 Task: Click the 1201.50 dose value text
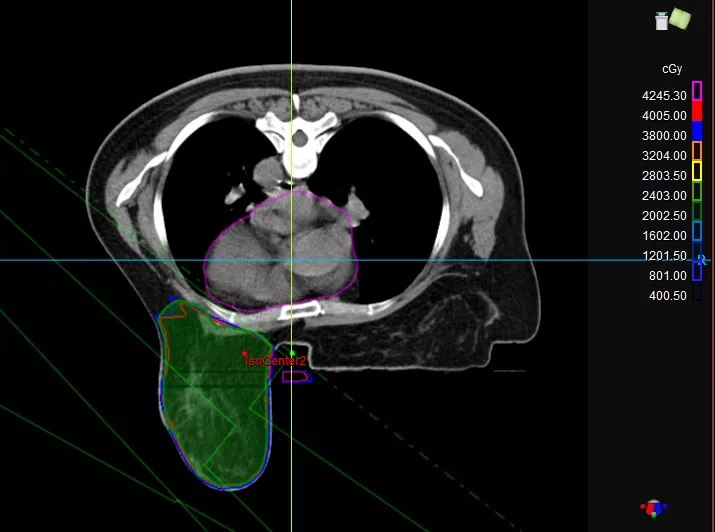665,255
